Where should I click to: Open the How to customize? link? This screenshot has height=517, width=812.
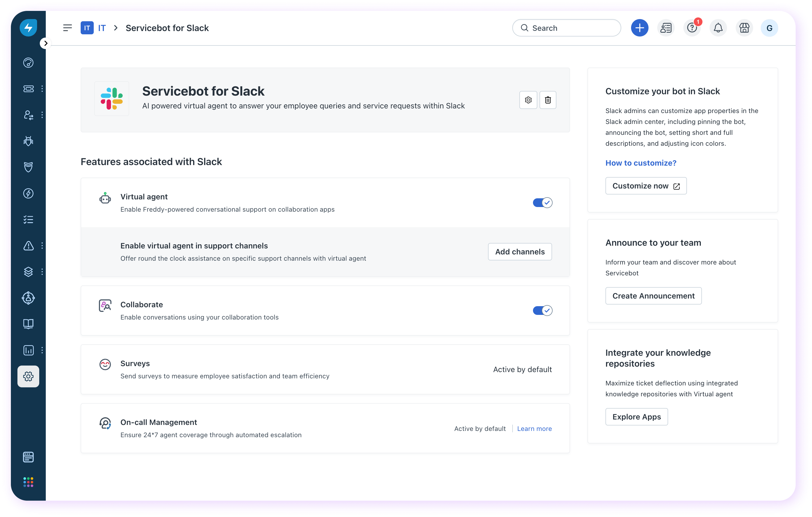pyautogui.click(x=641, y=163)
